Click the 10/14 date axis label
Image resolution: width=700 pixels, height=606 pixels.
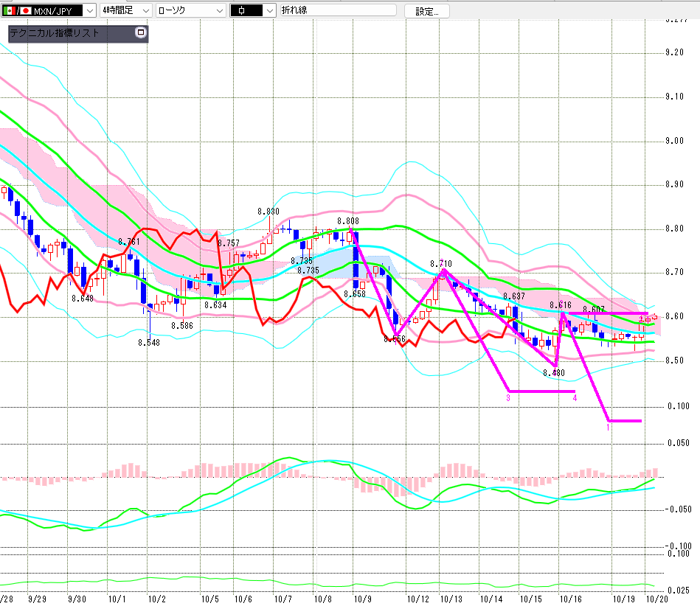491,599
